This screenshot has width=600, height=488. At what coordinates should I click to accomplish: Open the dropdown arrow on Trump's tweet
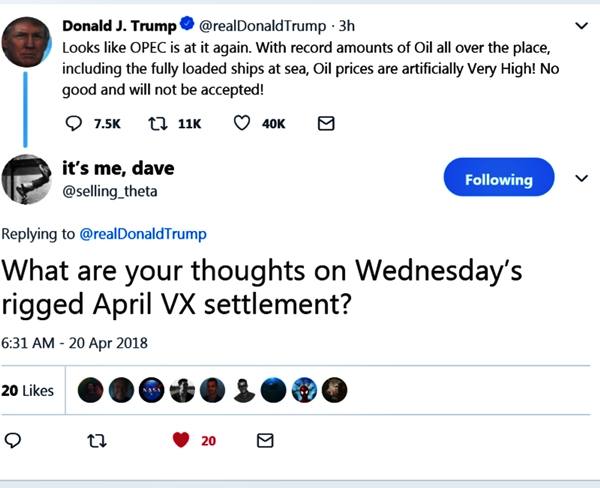[x=582, y=25]
